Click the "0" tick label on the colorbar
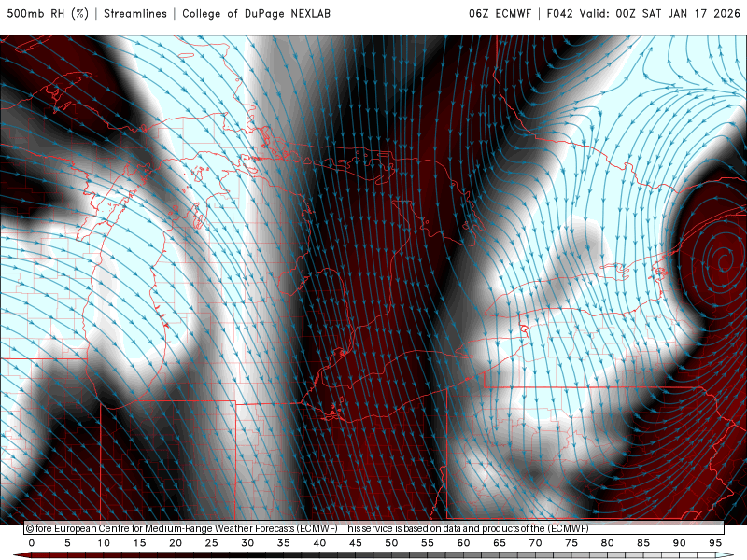This screenshot has width=747, height=560. click(32, 543)
